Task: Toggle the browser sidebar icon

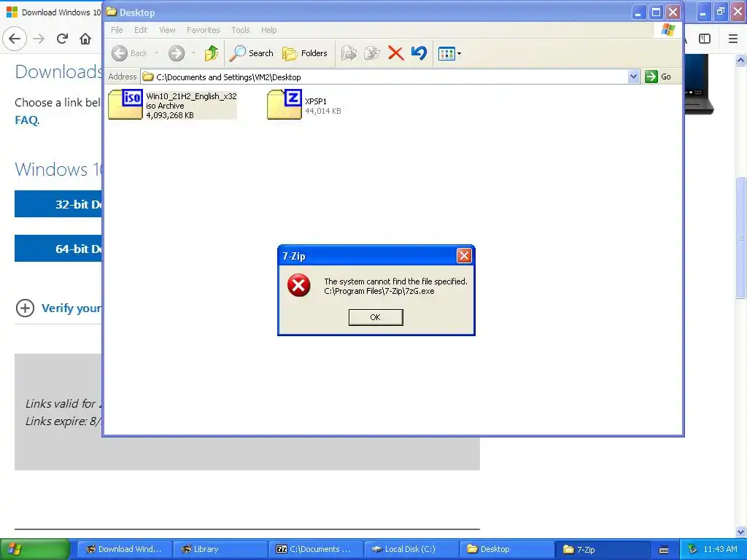Action: tap(705, 39)
